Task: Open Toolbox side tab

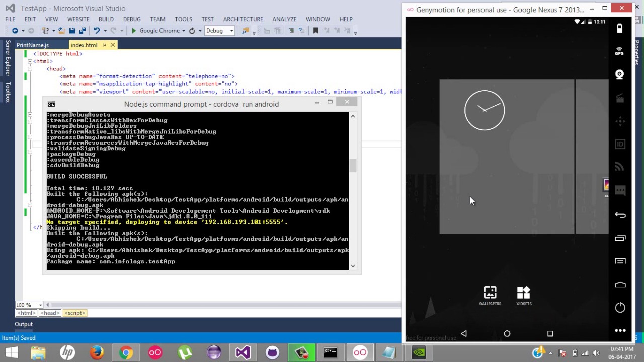Action: 8,92
